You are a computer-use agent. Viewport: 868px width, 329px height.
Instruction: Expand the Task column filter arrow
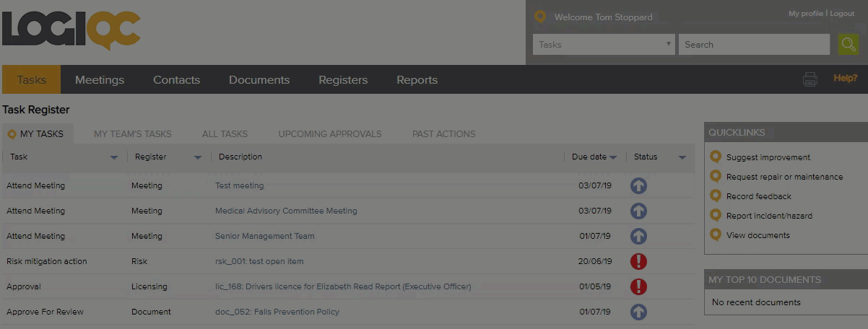click(114, 157)
